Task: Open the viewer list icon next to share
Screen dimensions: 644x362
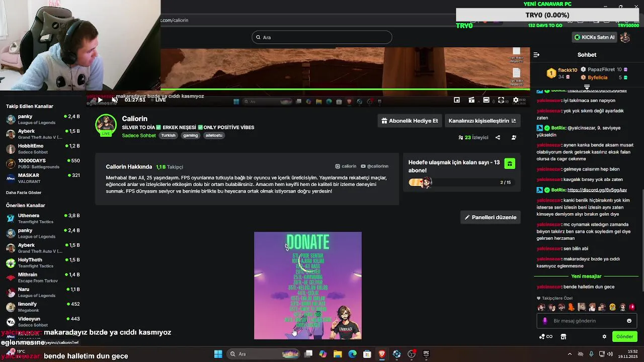Action: point(514,137)
